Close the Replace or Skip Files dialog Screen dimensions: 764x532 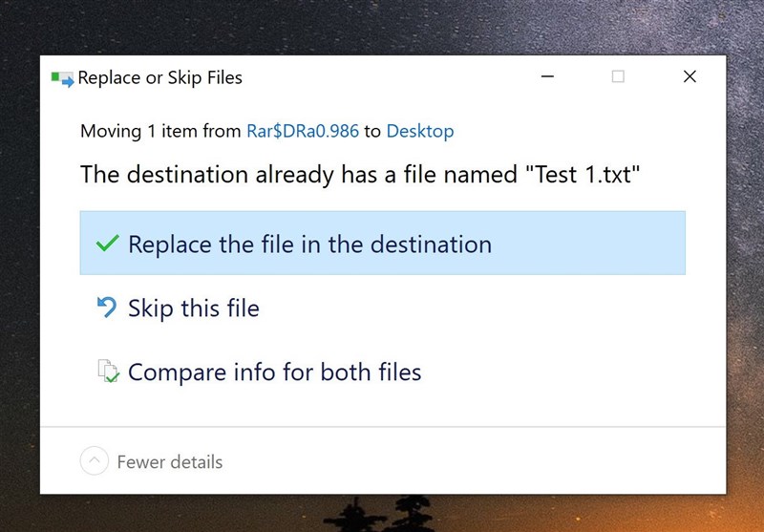(x=690, y=77)
